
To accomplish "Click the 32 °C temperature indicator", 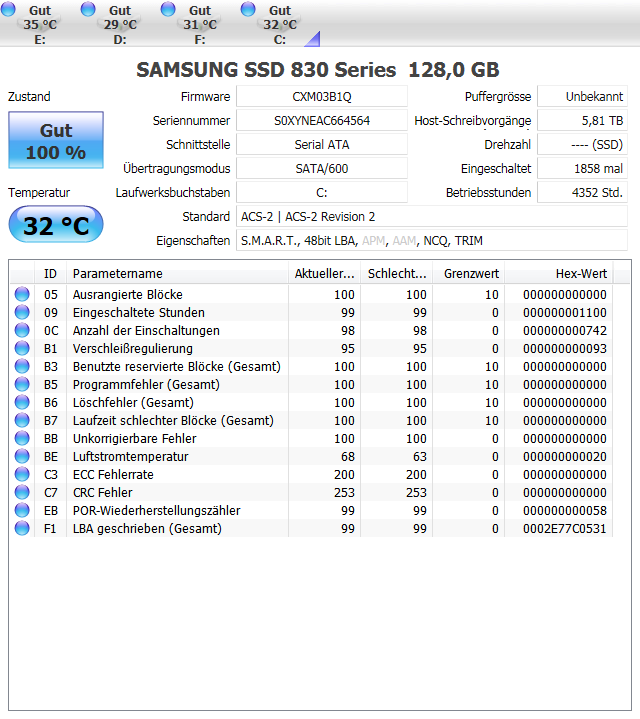I will click(x=56, y=225).
